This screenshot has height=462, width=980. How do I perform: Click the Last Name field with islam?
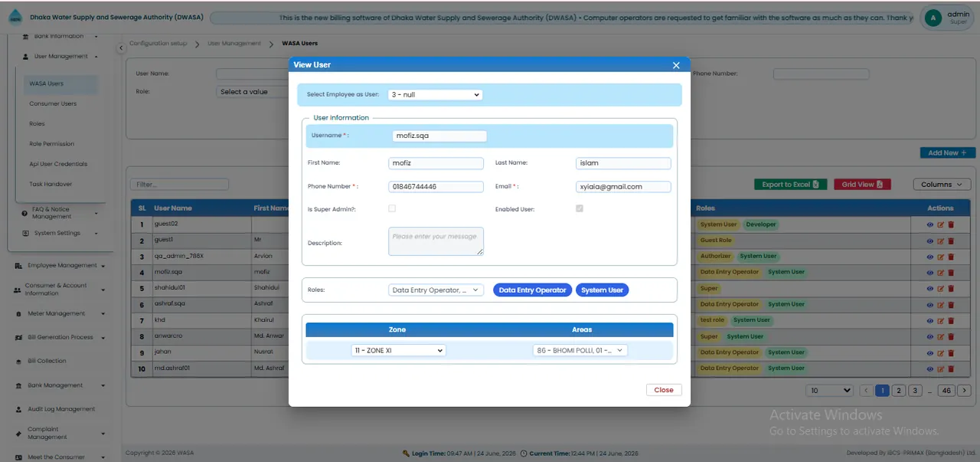(x=623, y=163)
